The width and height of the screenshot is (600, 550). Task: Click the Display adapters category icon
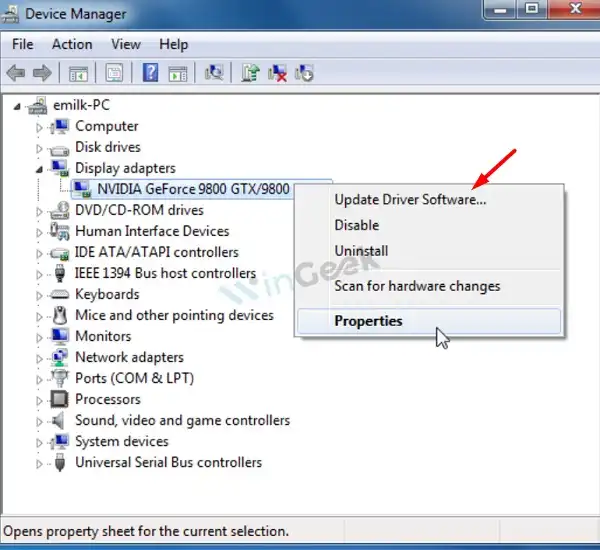coord(60,168)
